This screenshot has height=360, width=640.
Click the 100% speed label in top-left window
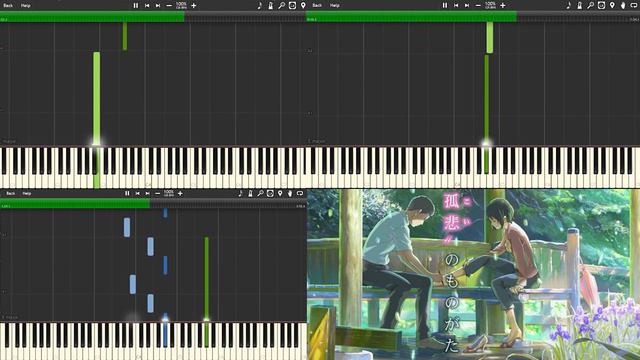click(181, 4)
